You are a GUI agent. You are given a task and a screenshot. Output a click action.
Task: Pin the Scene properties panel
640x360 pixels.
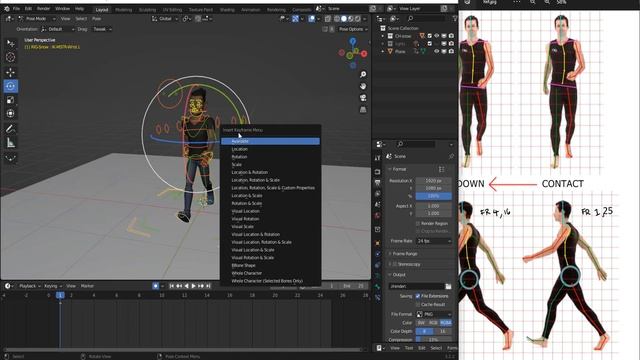[x=451, y=156]
